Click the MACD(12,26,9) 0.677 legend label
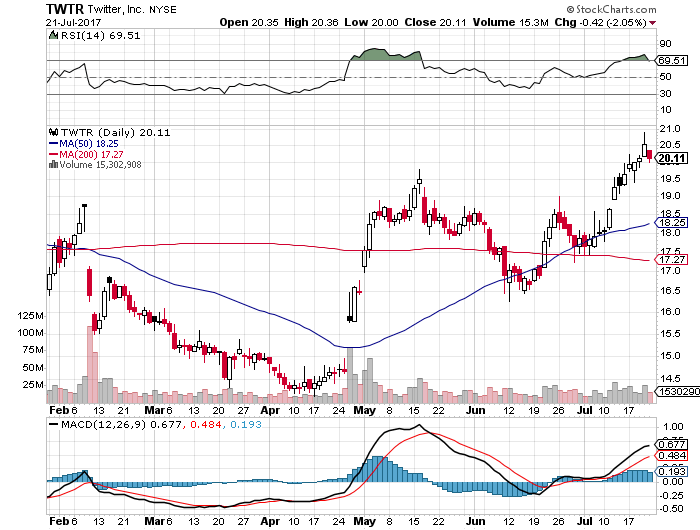The image size is (700, 530). pos(121,424)
